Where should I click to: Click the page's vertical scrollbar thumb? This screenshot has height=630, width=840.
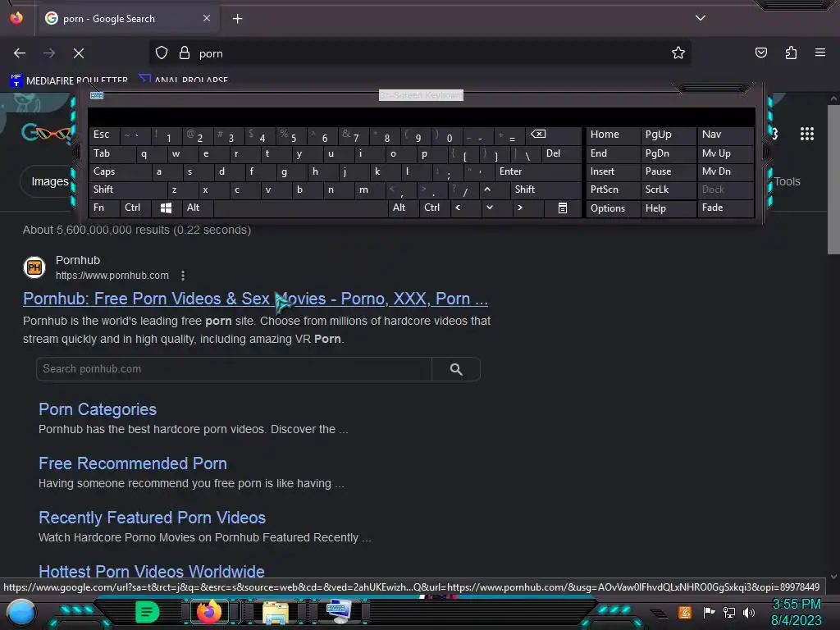click(x=833, y=180)
